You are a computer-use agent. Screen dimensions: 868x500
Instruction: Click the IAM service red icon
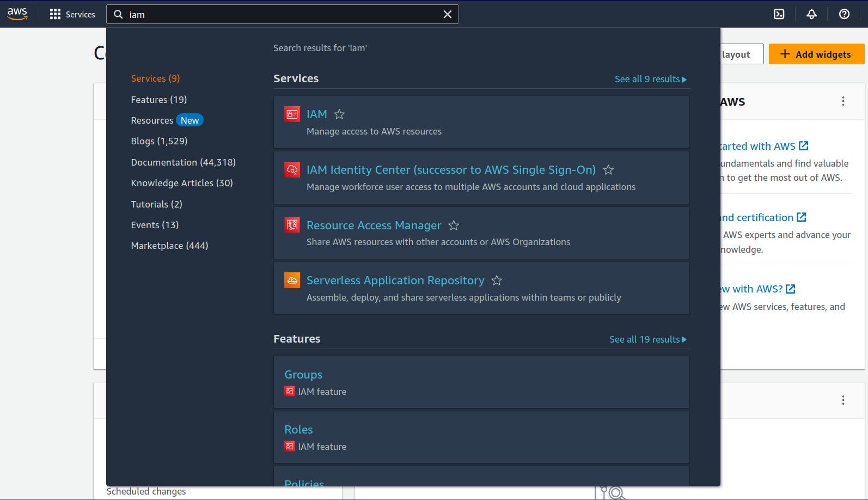[292, 114]
